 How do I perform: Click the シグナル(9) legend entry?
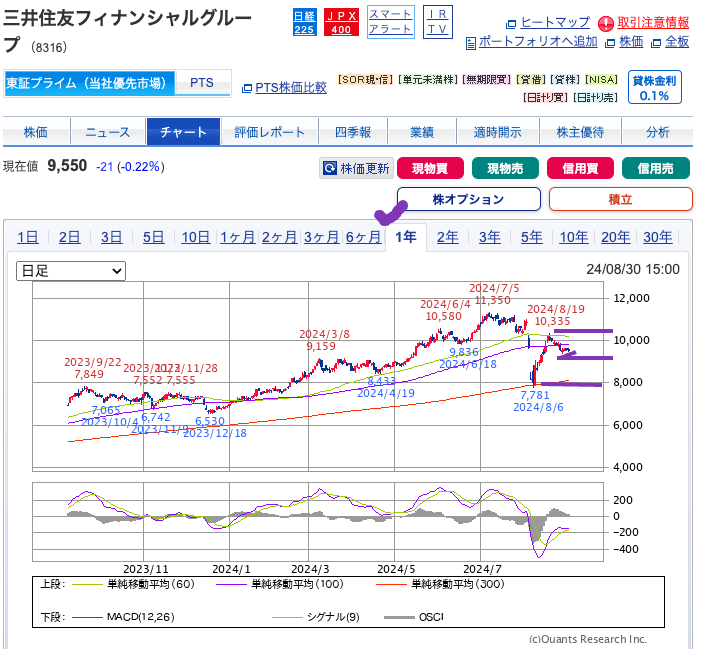click(316, 617)
